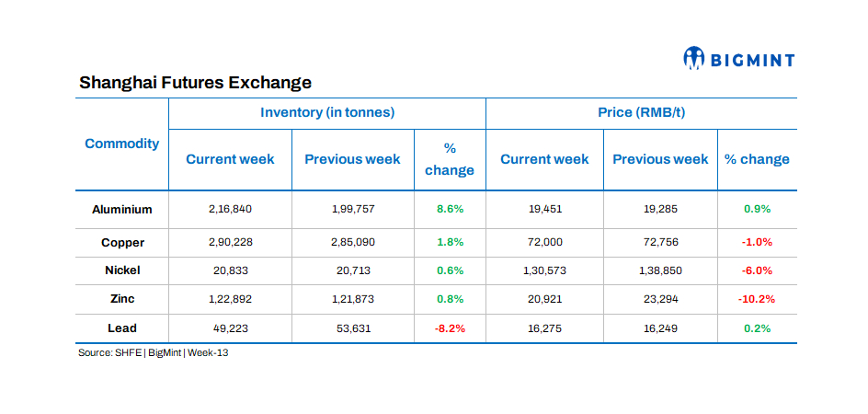
Task: Click Lead's previous week inventory 53,631
Action: coord(353,328)
